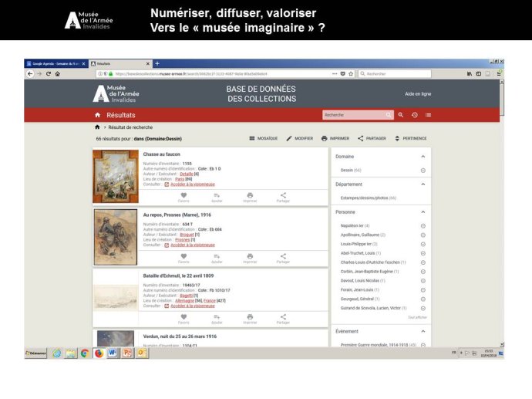Switch to the Google Agenda tab
This screenshot has height=399, width=532.
[56, 63]
